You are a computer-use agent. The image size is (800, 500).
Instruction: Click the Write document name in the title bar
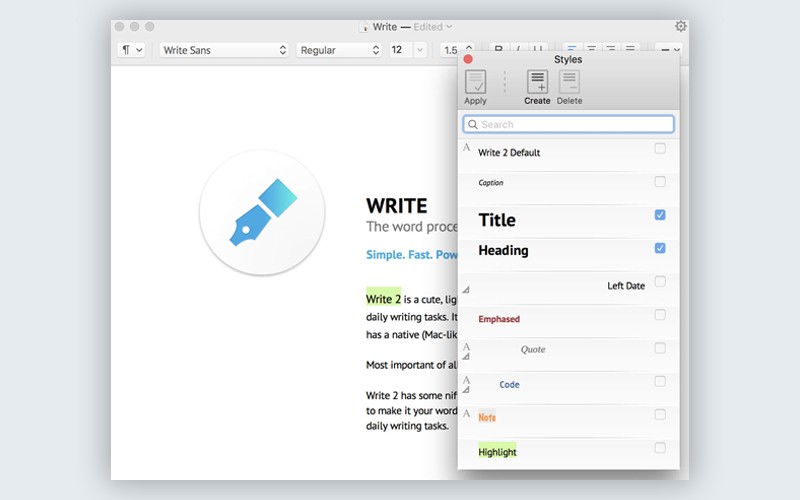[385, 27]
